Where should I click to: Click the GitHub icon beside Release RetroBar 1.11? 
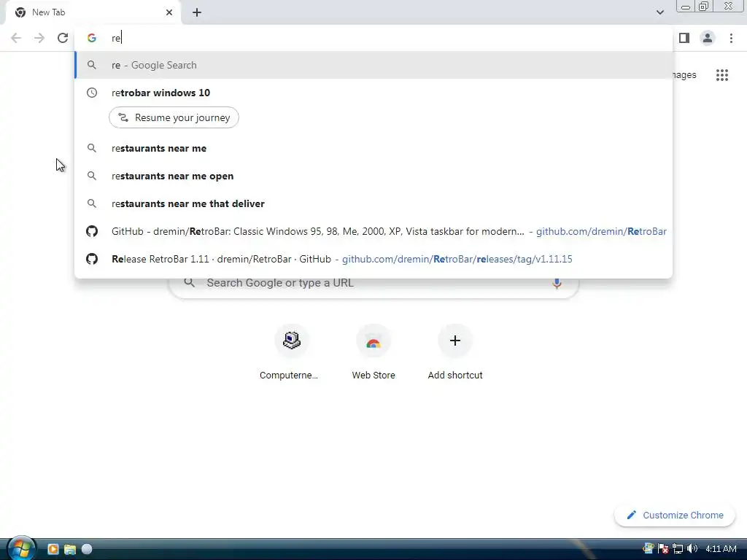pos(92,259)
